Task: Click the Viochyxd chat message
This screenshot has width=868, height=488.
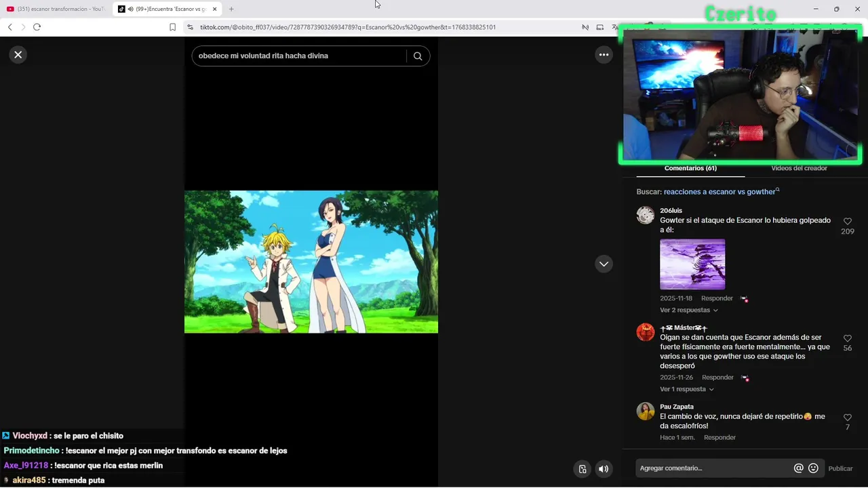Action: tap(62, 436)
